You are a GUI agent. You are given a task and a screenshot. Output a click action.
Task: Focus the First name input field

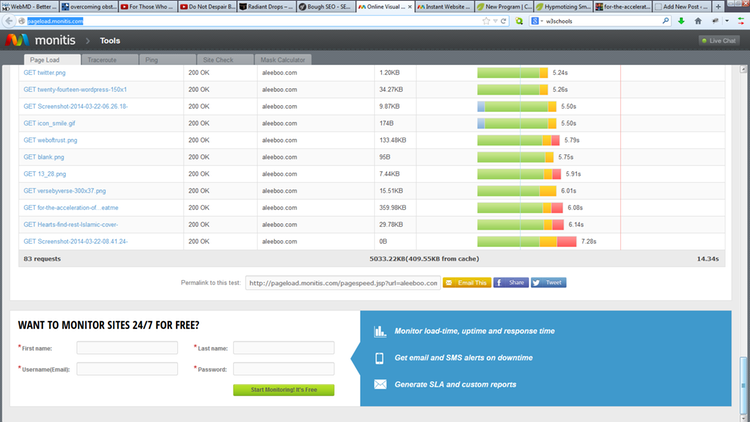127,348
